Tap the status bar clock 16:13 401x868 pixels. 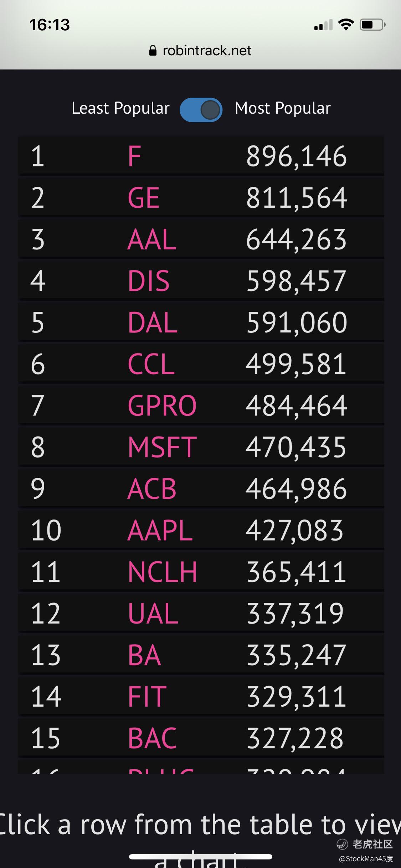pos(50,25)
